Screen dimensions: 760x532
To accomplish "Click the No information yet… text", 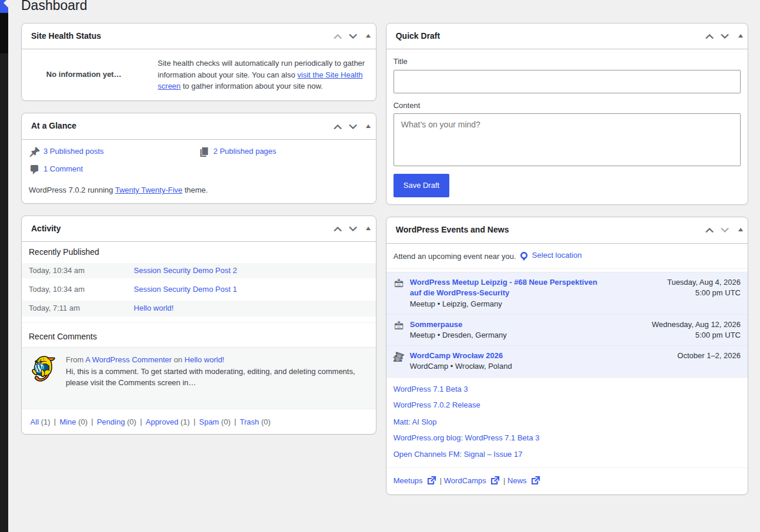I will (84, 74).
